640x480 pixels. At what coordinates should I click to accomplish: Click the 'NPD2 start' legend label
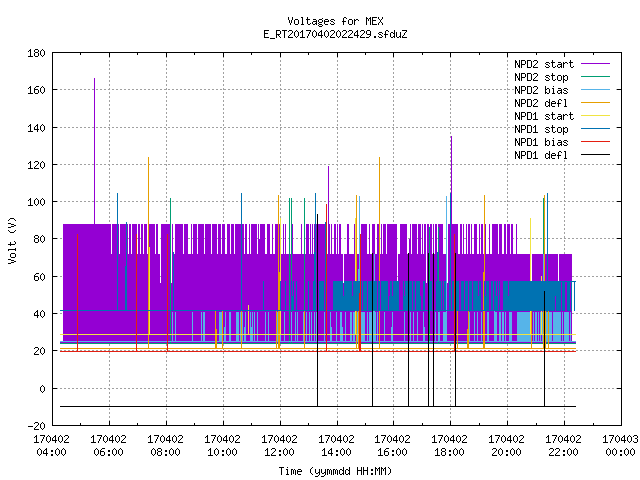click(x=544, y=64)
